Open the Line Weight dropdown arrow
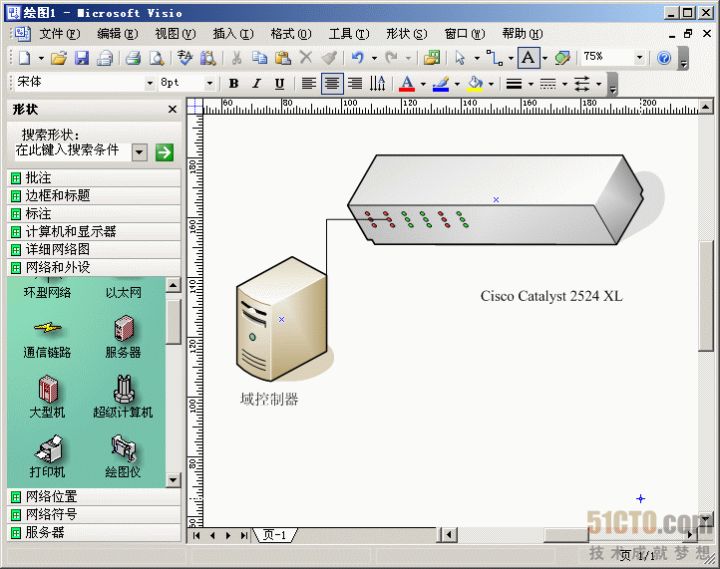Viewport: 720px width, 569px height. click(x=531, y=84)
